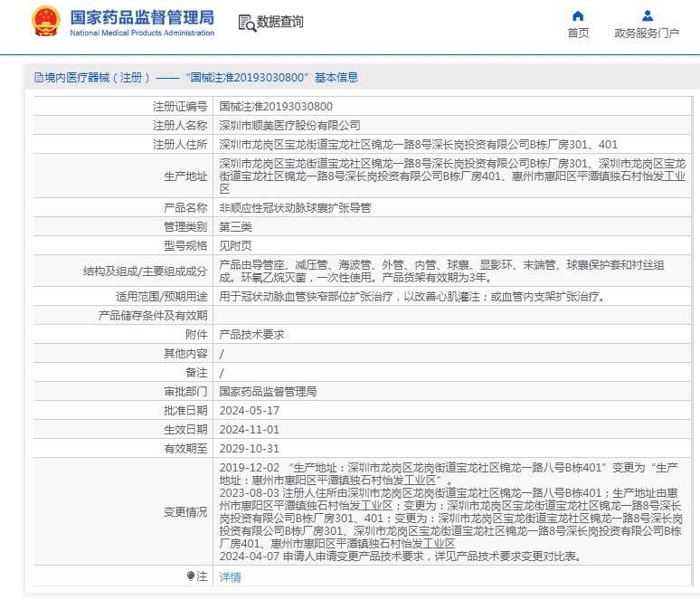Click product name 非顺应性冠状动脉球囊扩张导管
The height and width of the screenshot is (600, 700).
point(295,207)
